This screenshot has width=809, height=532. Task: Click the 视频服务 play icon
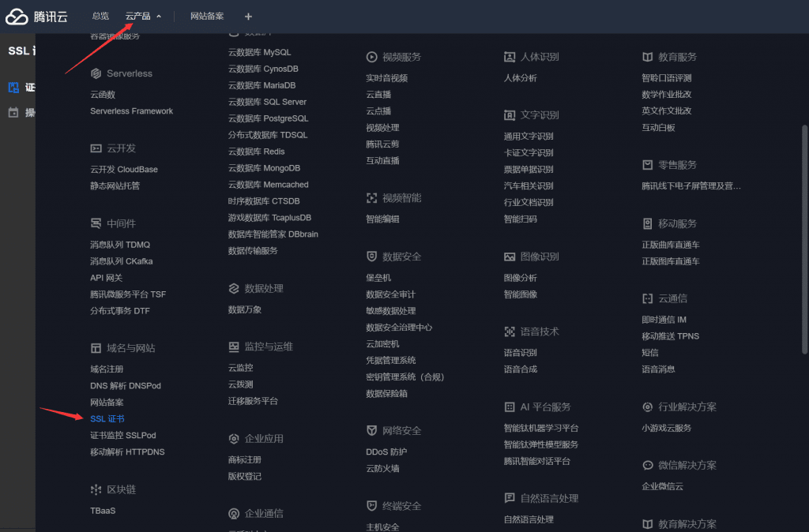pyautogui.click(x=371, y=57)
